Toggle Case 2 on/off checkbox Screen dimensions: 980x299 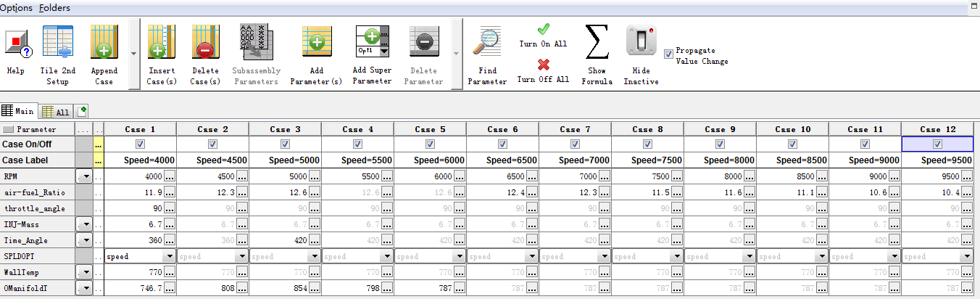tap(212, 144)
